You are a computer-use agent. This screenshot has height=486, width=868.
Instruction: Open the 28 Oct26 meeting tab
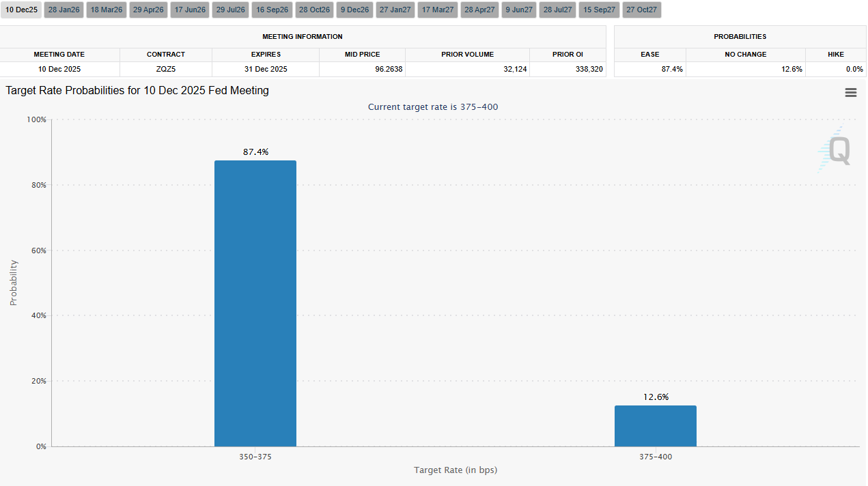click(x=314, y=10)
